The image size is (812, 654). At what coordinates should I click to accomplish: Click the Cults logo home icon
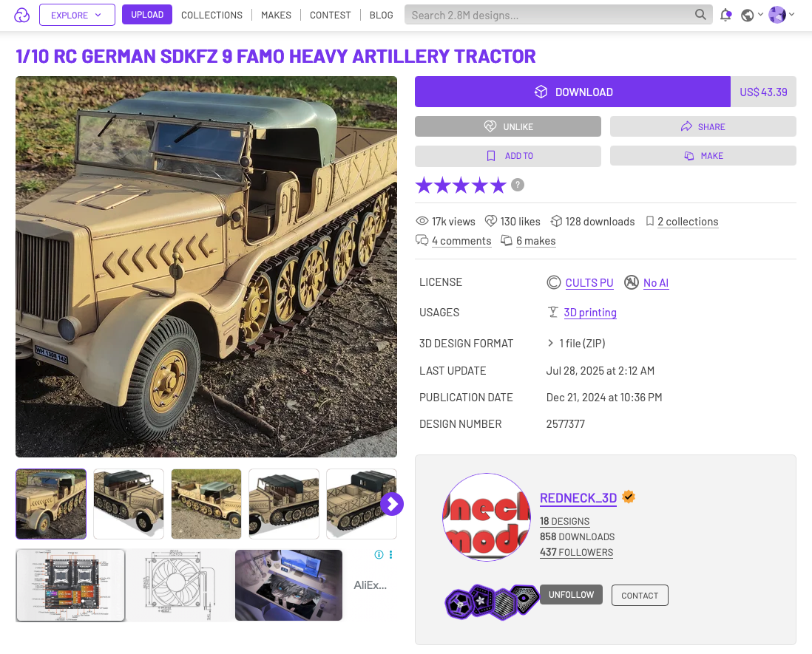[21, 15]
